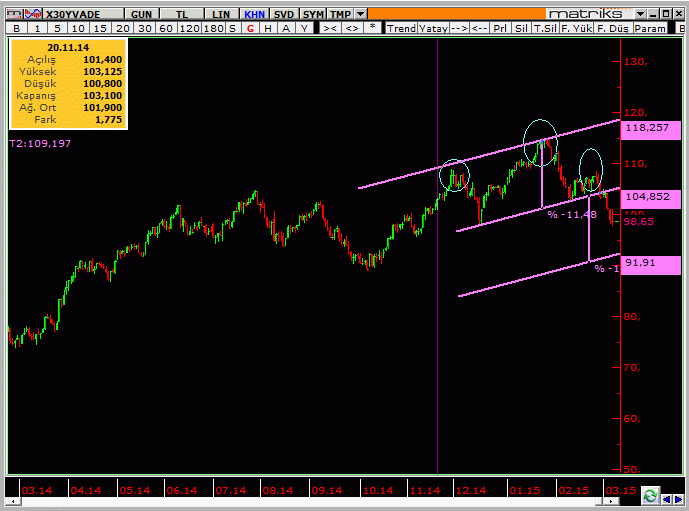Image resolution: width=689 pixels, height=511 pixels.
Task: Click the T.Sil delete all button
Action: pyautogui.click(x=545, y=29)
